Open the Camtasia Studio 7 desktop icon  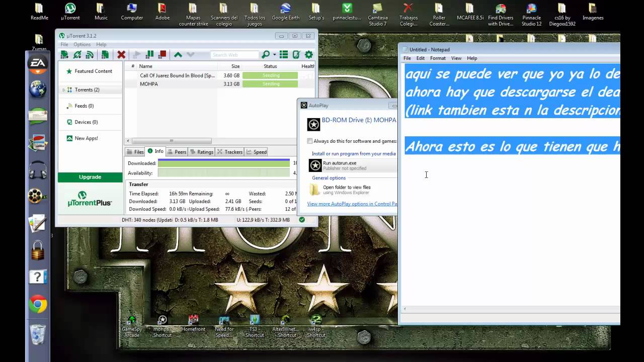click(378, 15)
